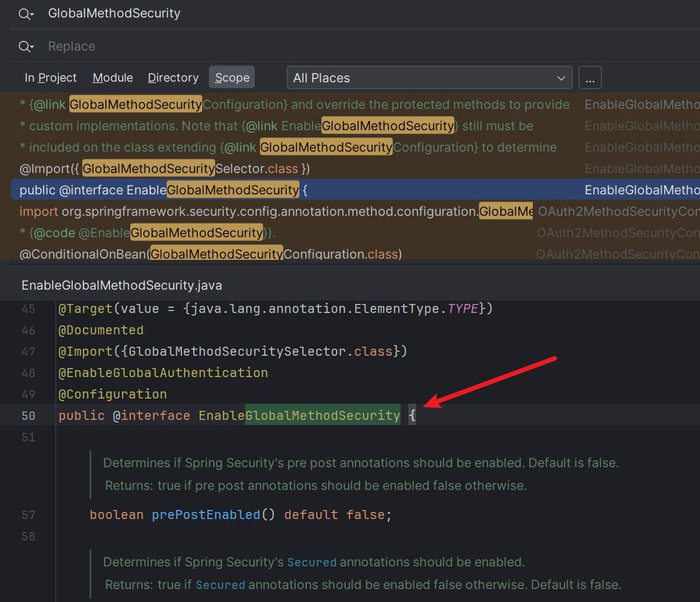
Task: Select the public @interface EnableGlobalMethodSecurity result
Action: [163, 191]
